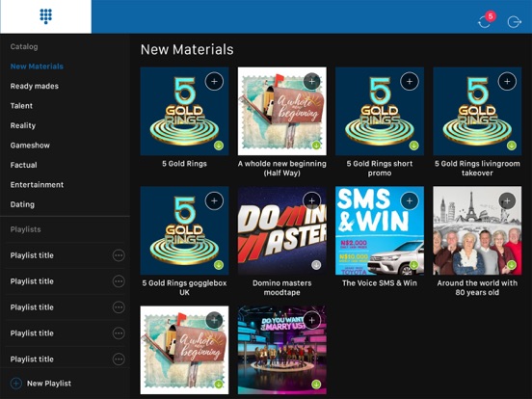Open the Entertainment category

click(x=37, y=185)
